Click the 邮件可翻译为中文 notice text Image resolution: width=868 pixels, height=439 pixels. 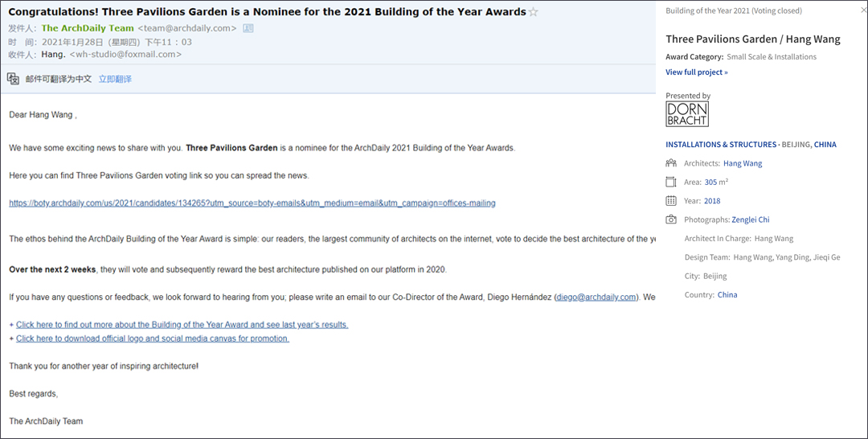pos(59,79)
